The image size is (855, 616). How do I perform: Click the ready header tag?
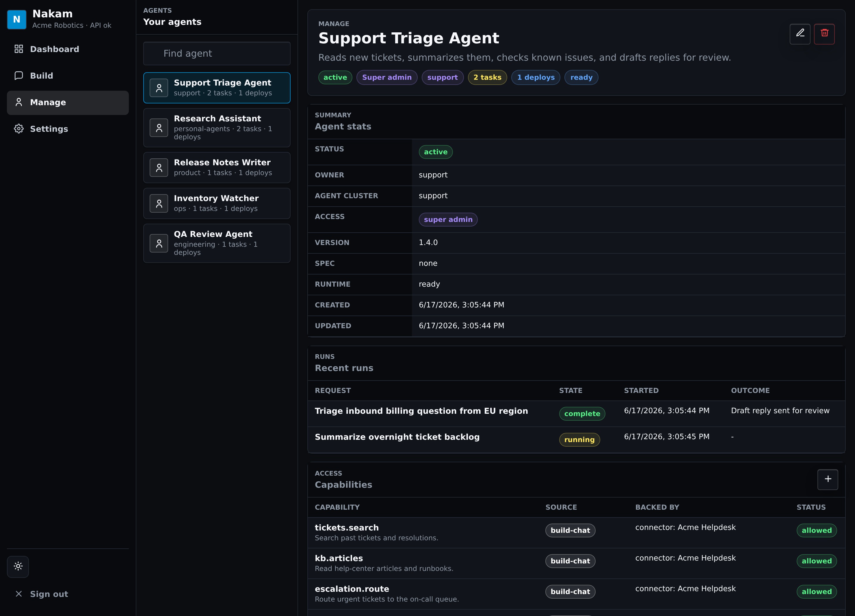[581, 77]
